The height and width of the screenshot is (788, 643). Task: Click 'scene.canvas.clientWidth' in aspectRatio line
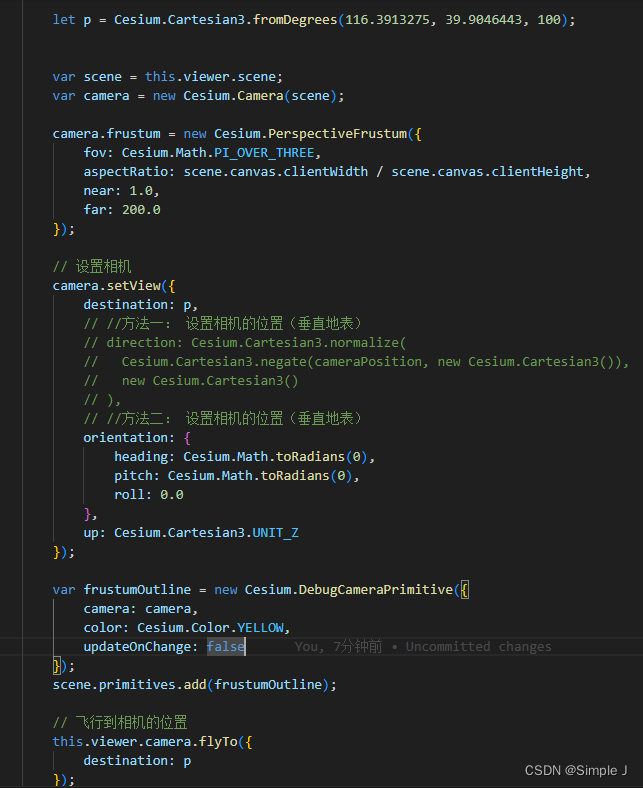275,172
